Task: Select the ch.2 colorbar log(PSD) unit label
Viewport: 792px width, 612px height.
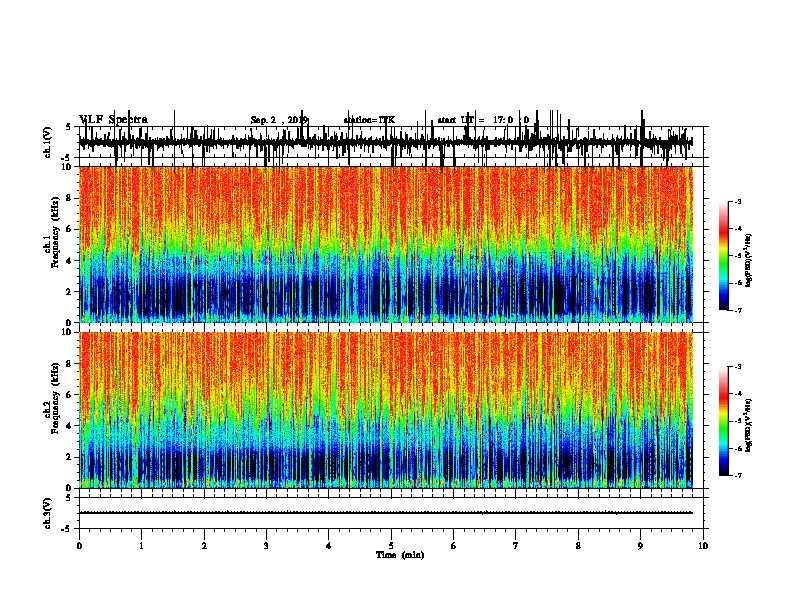Action: [749, 425]
